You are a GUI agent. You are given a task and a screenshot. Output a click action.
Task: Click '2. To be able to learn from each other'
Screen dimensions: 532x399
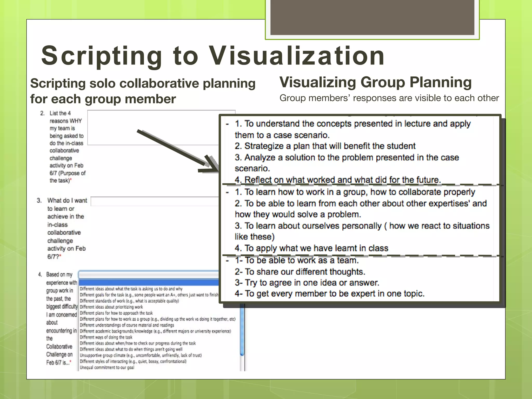coord(361,209)
